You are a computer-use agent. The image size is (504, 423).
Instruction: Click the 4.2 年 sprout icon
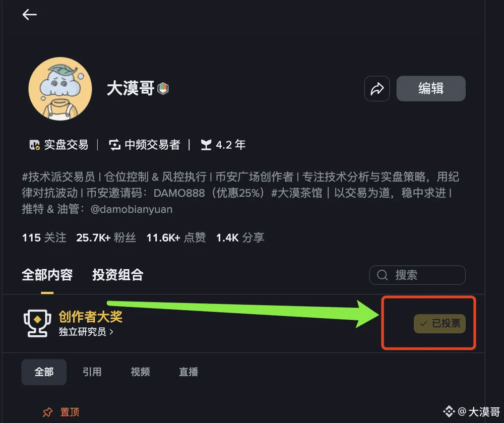(x=206, y=145)
